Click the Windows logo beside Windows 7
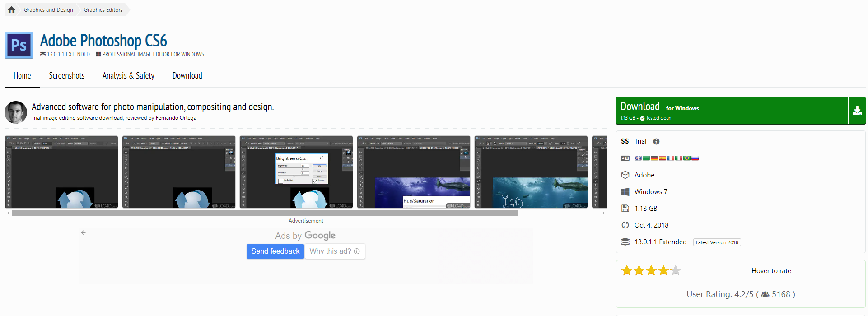Screen dimensions: 868x316 625,192
